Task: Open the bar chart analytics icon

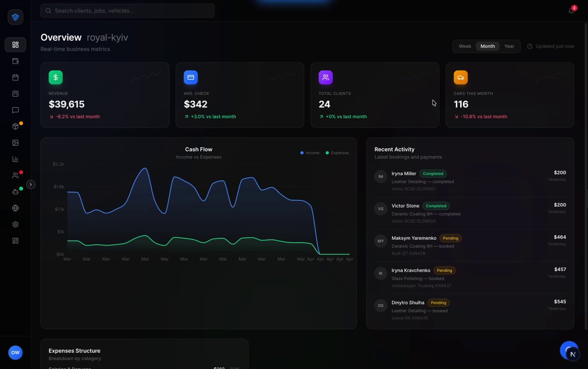Action: tap(15, 159)
